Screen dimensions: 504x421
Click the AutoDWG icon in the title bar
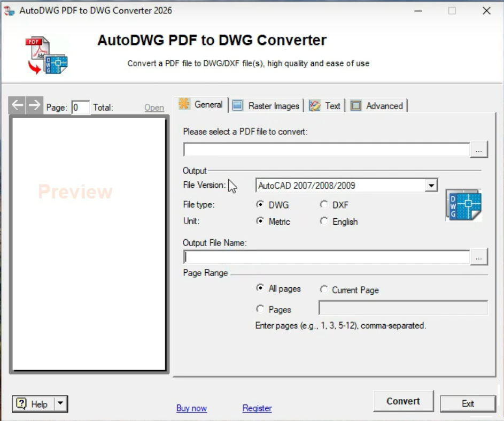[x=9, y=10]
